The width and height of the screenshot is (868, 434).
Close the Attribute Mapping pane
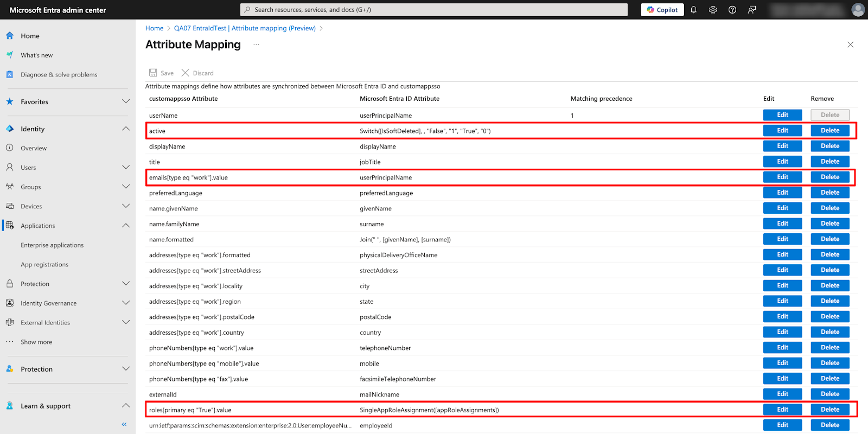[851, 44]
